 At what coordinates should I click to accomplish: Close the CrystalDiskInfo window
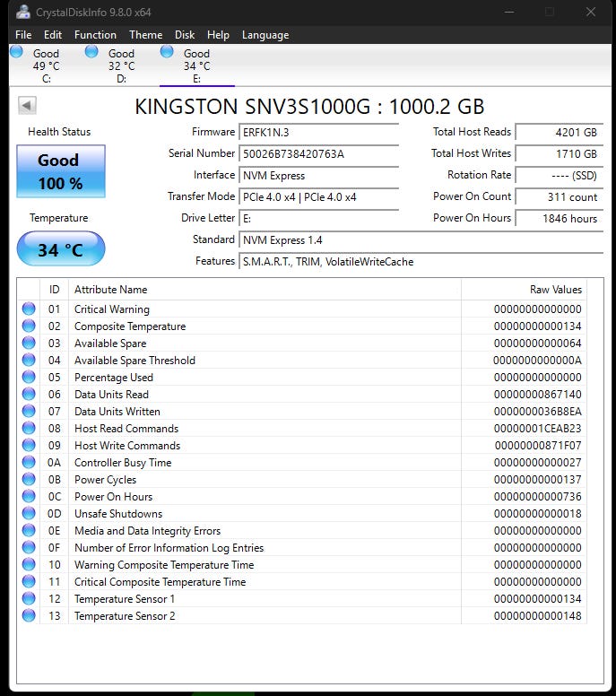(x=590, y=12)
